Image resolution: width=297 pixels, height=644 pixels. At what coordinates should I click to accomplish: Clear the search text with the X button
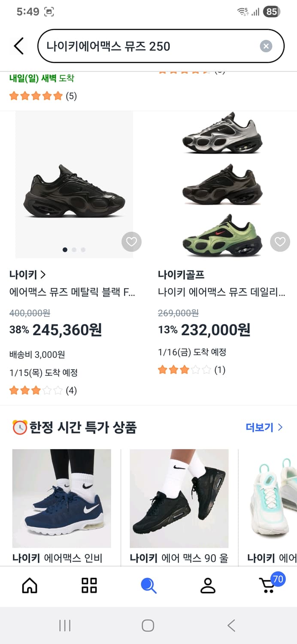pos(266,46)
